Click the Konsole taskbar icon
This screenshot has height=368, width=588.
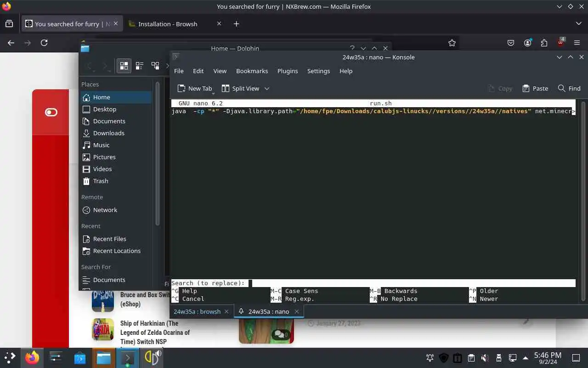128,357
